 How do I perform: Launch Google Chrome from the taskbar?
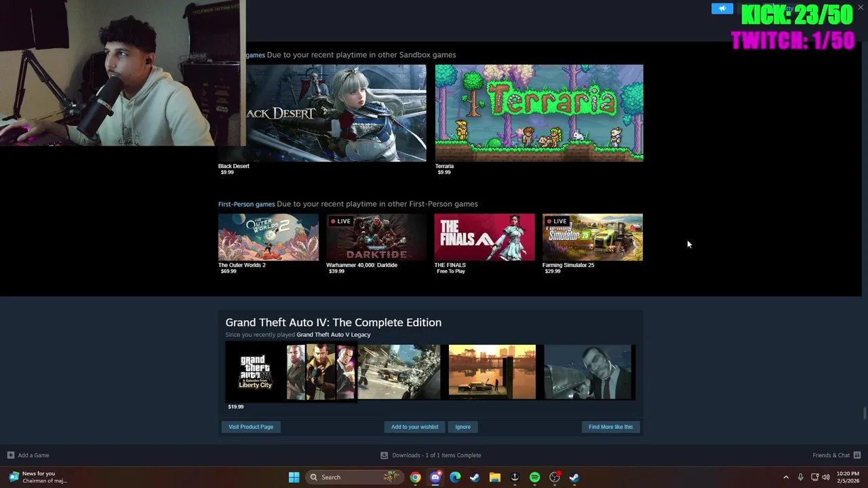tap(415, 477)
